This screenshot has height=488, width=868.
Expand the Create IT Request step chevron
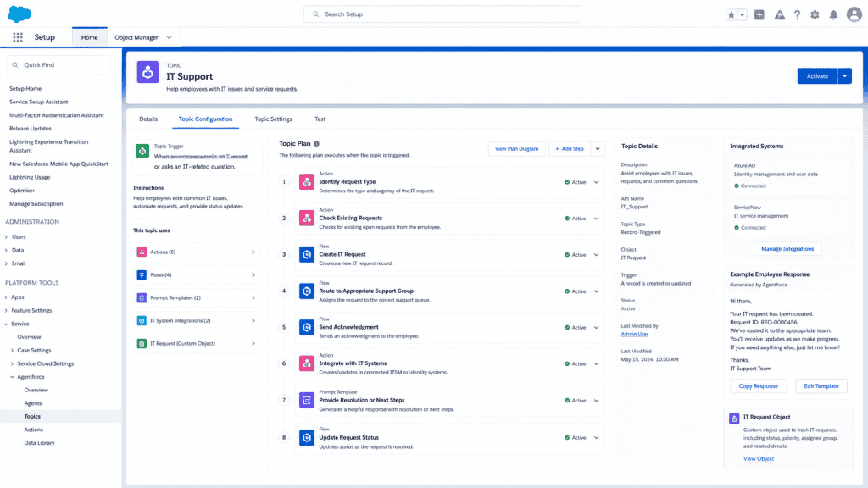tap(596, 255)
